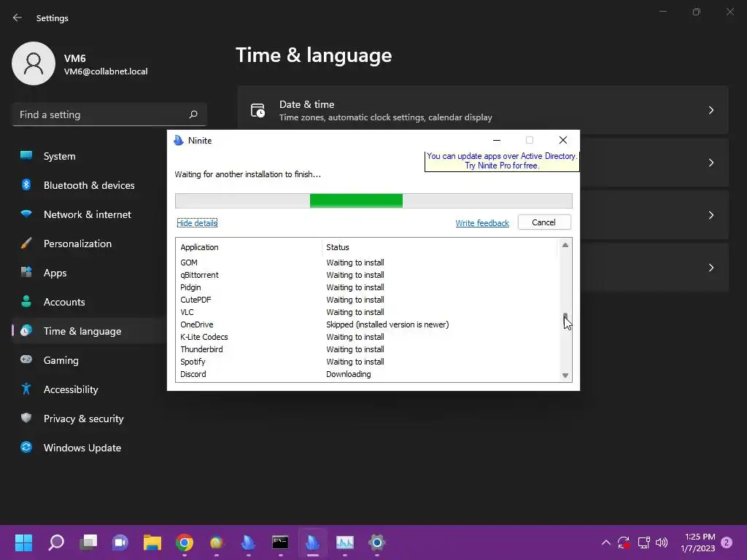Select Pidgin application row
Image resolution: width=747 pixels, height=560 pixels.
[x=367, y=287]
